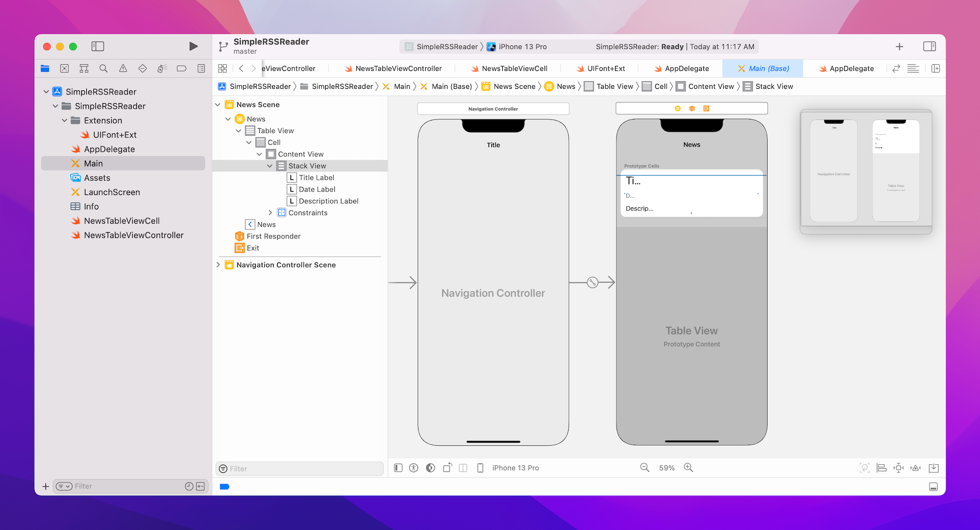
Task: Toggle the inspectors panel on the right
Action: (x=929, y=46)
